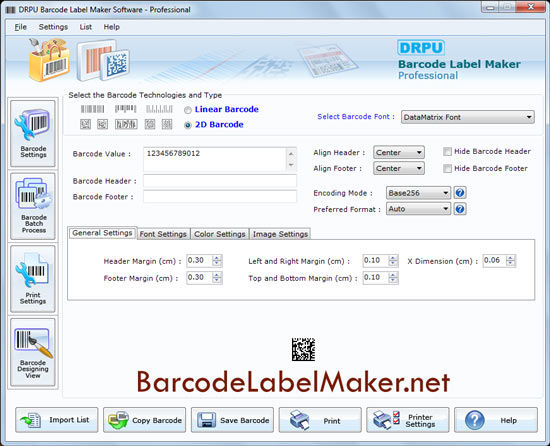The width and height of the screenshot is (550, 446).
Task: Click Encoding Mode help question icon
Action: click(460, 192)
